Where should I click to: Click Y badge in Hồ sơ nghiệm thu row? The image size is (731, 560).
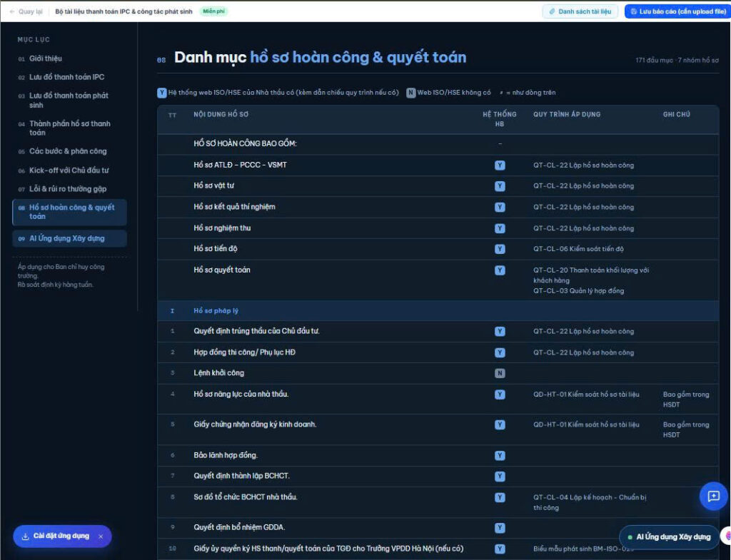coord(500,228)
